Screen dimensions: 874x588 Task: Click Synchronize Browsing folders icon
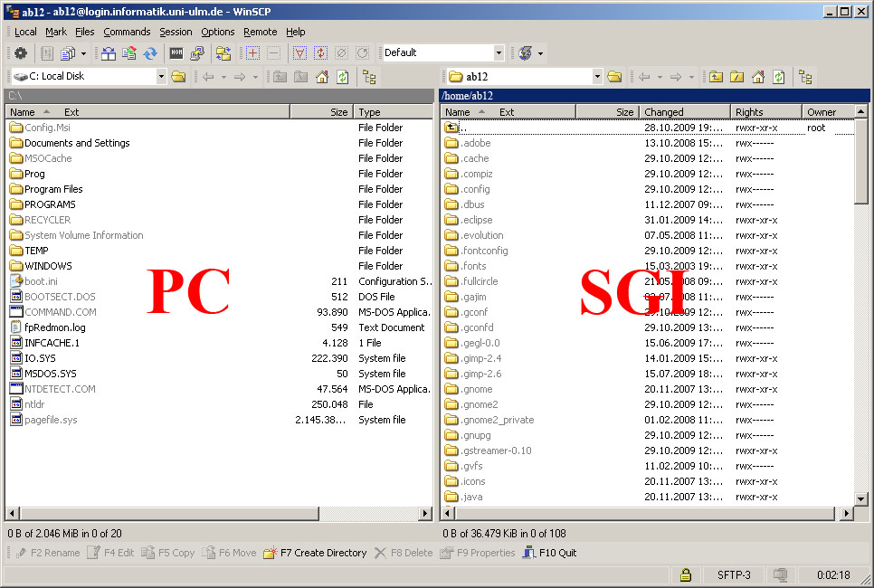223,53
